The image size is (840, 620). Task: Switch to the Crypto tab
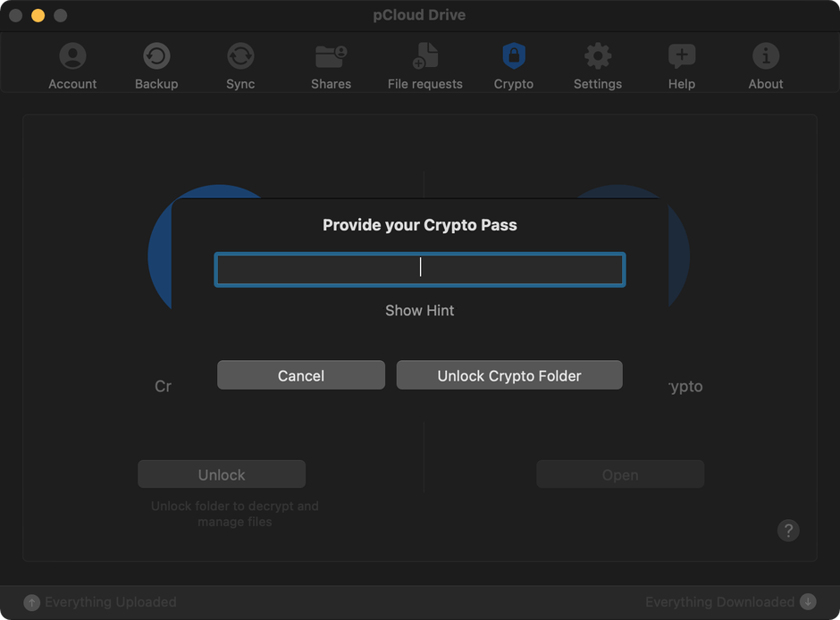tap(514, 63)
